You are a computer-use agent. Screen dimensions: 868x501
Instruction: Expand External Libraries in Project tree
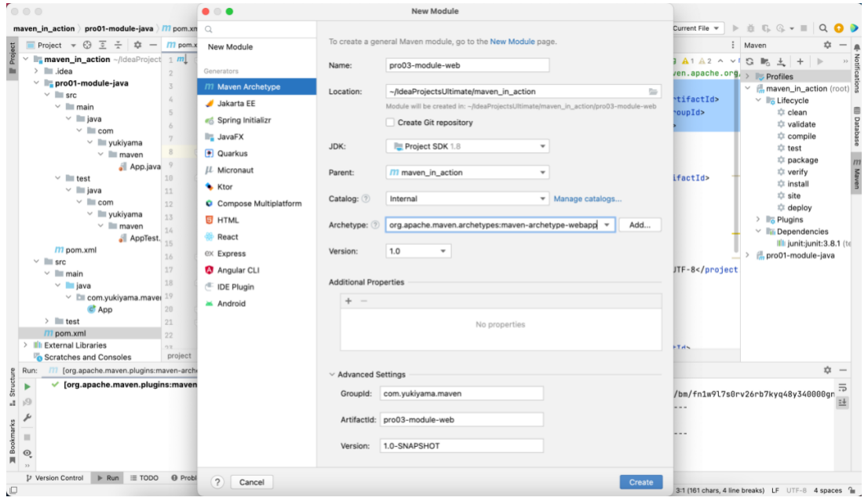[25, 345]
